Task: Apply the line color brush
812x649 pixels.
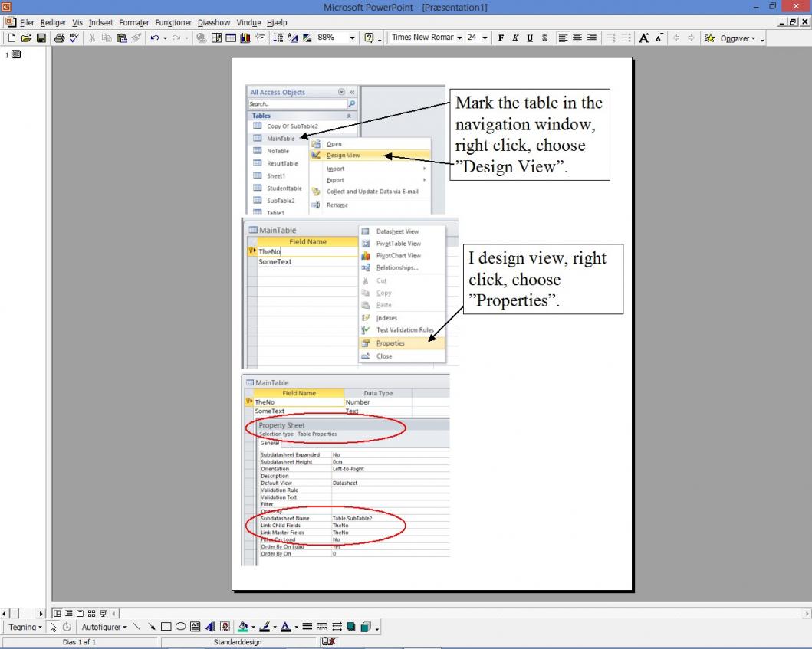Action: tap(265, 627)
